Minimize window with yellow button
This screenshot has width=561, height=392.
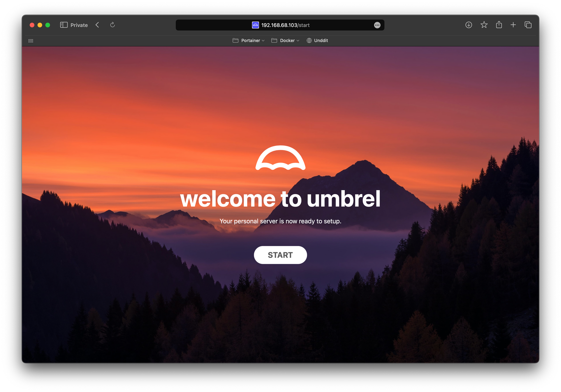(40, 25)
